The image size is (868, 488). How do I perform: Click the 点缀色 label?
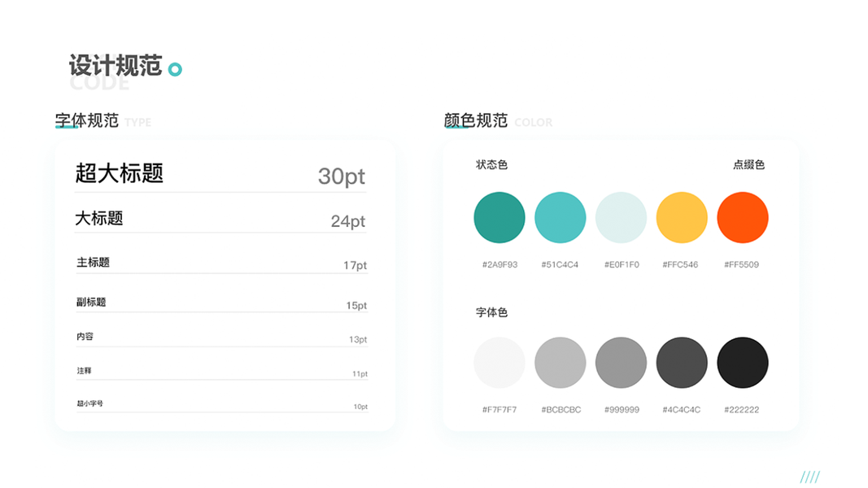tap(749, 164)
